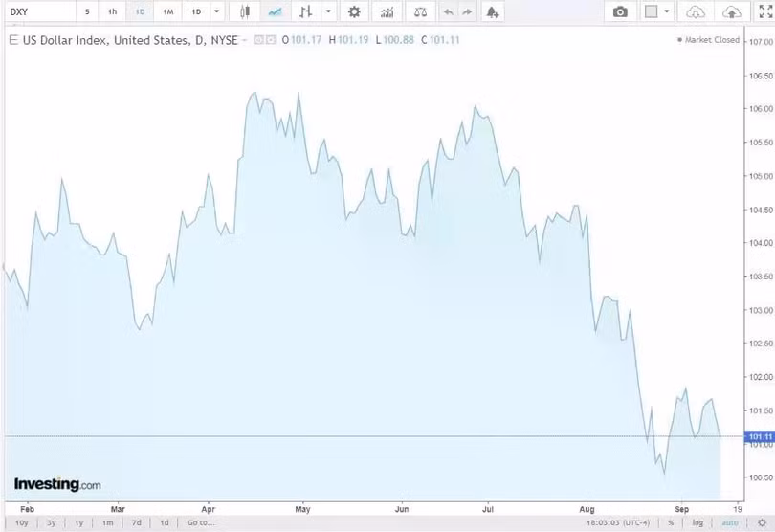Select the highlighted 1D interval
The image size is (775, 532).
[140, 11]
